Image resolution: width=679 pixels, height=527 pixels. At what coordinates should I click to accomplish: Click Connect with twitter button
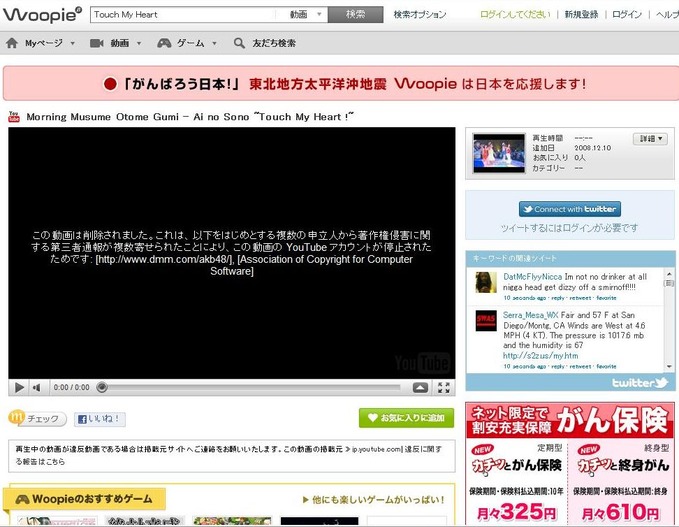(569, 209)
